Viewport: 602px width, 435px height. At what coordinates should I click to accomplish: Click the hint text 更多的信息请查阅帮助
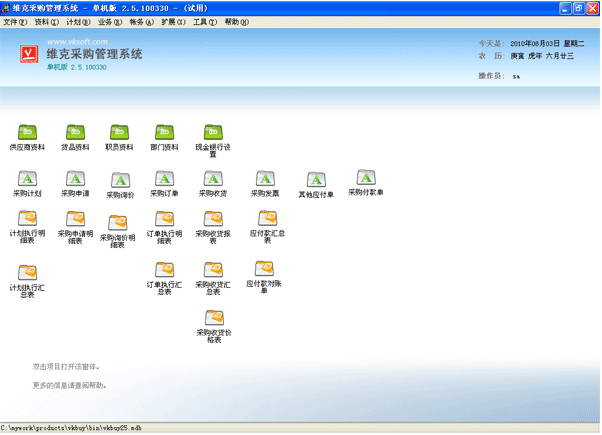click(69, 385)
